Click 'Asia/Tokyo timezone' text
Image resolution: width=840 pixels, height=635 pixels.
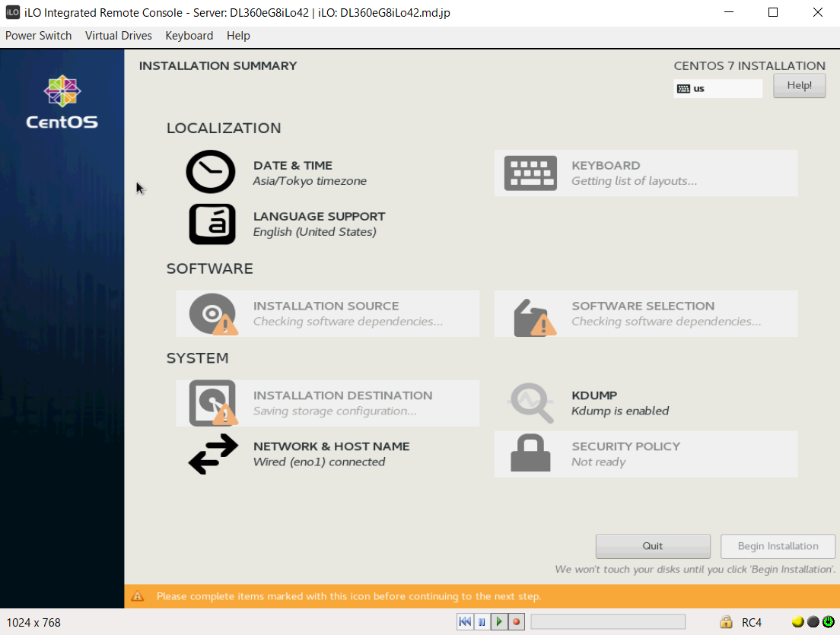(x=310, y=181)
